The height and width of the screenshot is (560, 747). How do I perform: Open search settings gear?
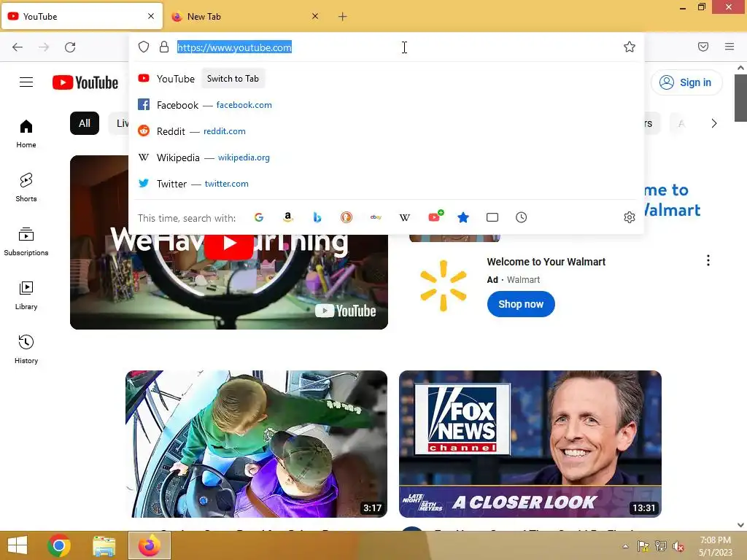point(630,217)
